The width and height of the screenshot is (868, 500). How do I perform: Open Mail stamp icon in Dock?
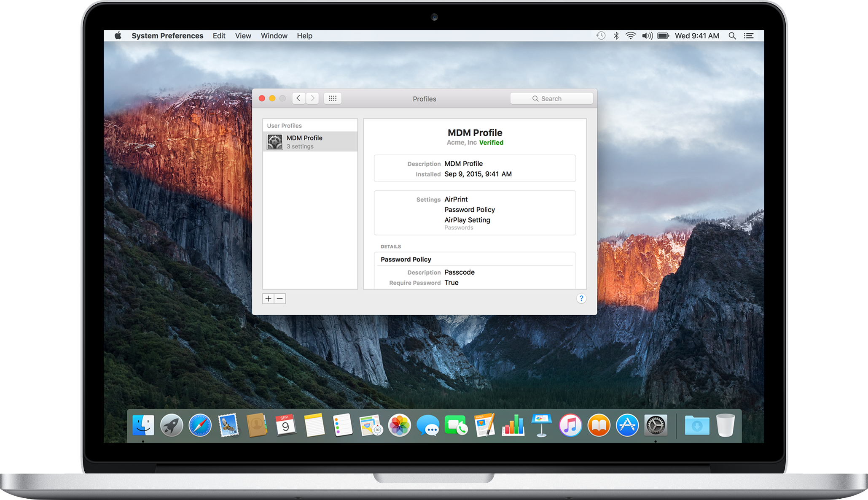[x=228, y=425]
